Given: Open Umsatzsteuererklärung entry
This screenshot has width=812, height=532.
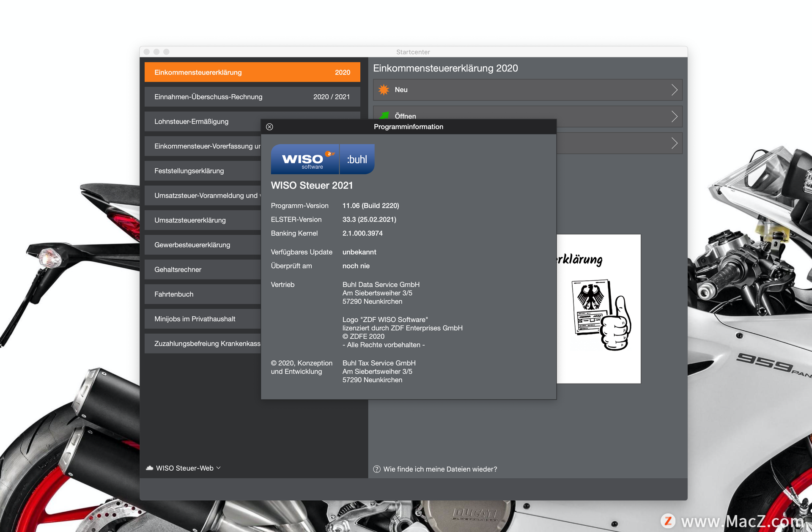Looking at the screenshot, I should [x=203, y=220].
